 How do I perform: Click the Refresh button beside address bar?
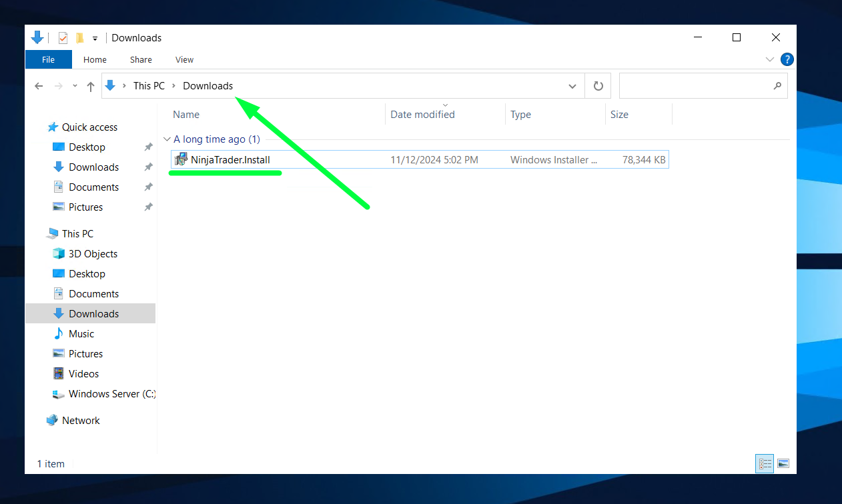(598, 86)
